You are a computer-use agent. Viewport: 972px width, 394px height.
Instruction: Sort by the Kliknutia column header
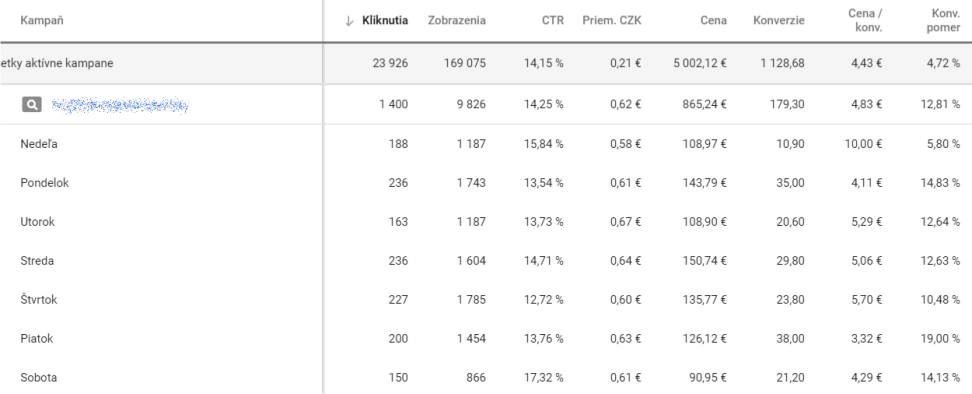[385, 20]
